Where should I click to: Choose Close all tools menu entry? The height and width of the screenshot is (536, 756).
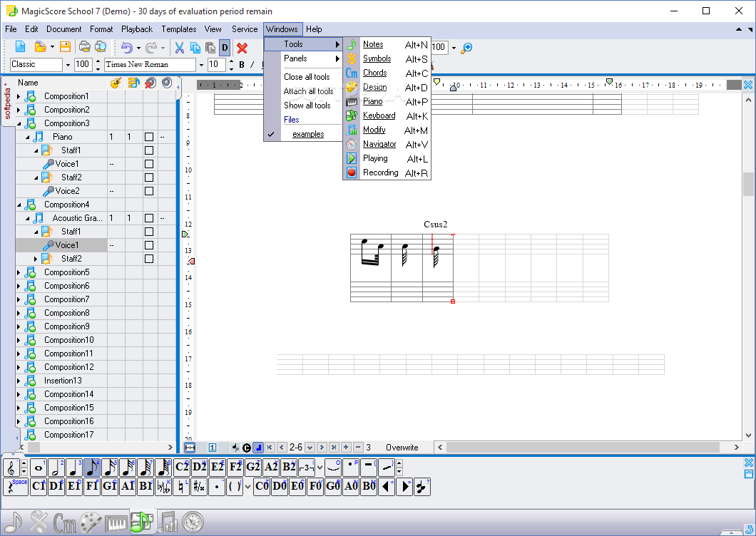tap(307, 77)
